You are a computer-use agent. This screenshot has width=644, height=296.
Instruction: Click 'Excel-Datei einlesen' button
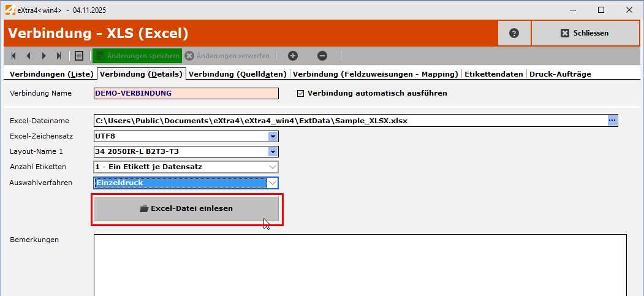(x=186, y=208)
